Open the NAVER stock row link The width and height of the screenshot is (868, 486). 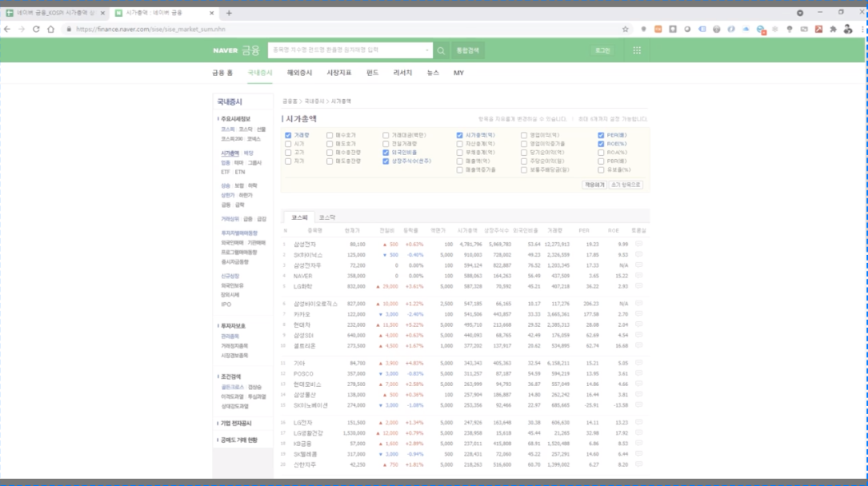coord(303,276)
